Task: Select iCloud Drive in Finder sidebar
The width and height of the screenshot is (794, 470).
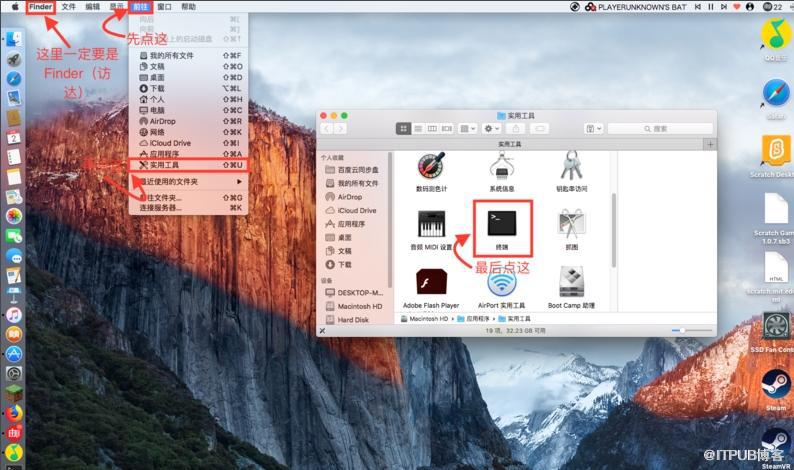Action: click(x=351, y=210)
